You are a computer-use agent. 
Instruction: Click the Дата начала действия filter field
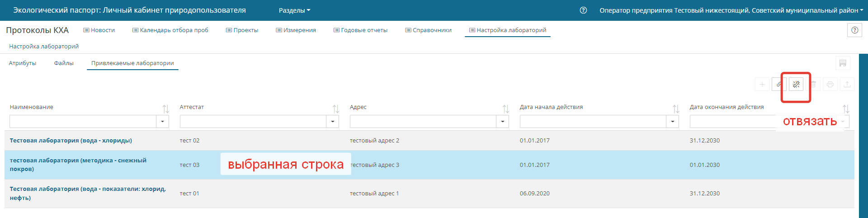(593, 122)
